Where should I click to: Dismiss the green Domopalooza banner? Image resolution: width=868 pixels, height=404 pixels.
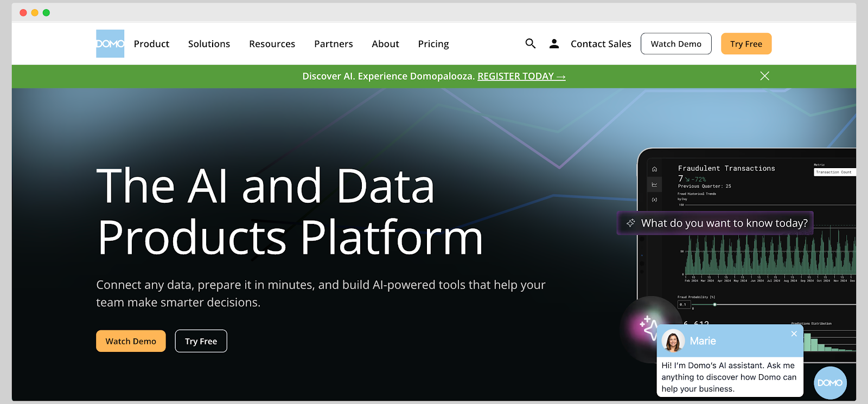coord(765,76)
